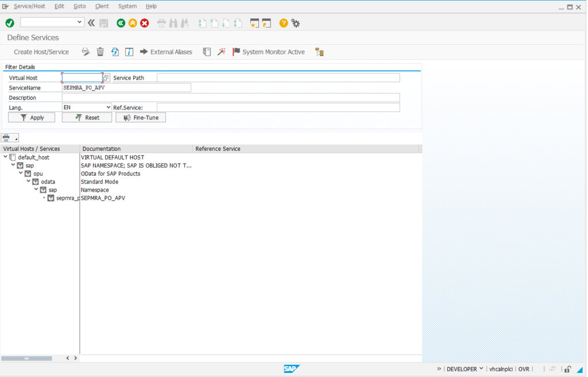Click the Service Path input field
This screenshot has width=588, height=377.
[278, 77]
